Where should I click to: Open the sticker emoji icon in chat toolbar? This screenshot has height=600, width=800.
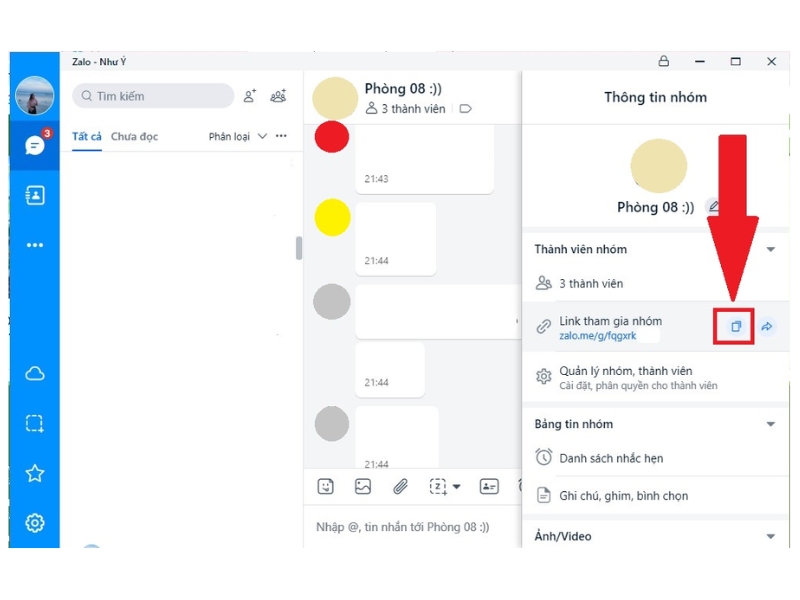pos(326,486)
